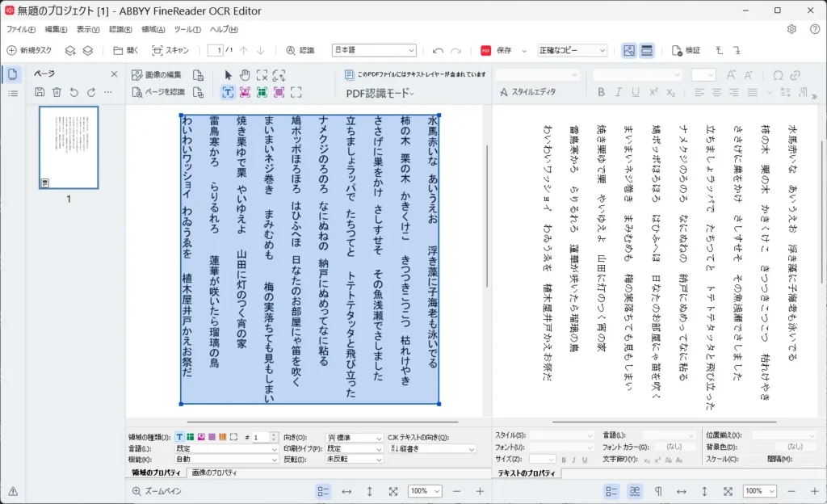Select the hand pan tool

pyautogui.click(x=245, y=75)
